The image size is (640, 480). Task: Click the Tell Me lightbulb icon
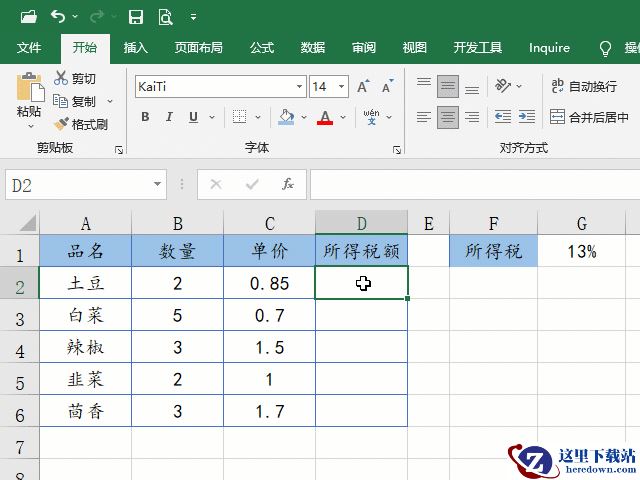605,49
